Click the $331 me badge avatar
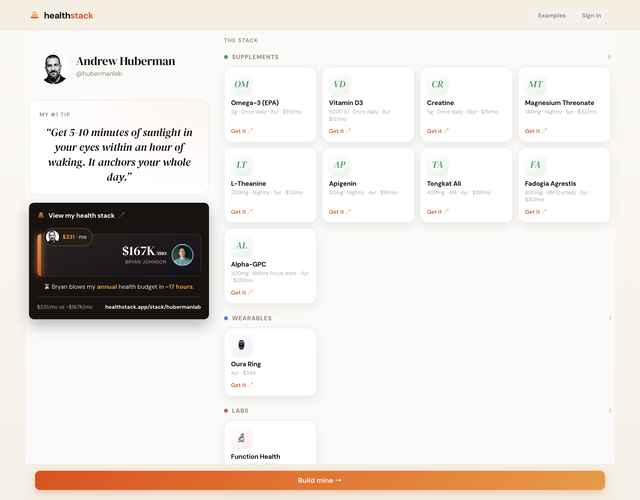Screen dimensions: 640x500 point(52,237)
